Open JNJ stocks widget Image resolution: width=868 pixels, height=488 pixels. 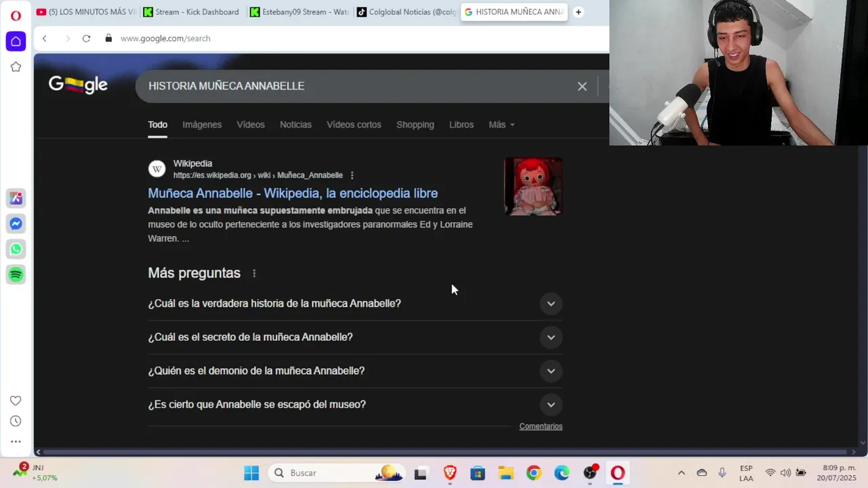[x=36, y=473]
